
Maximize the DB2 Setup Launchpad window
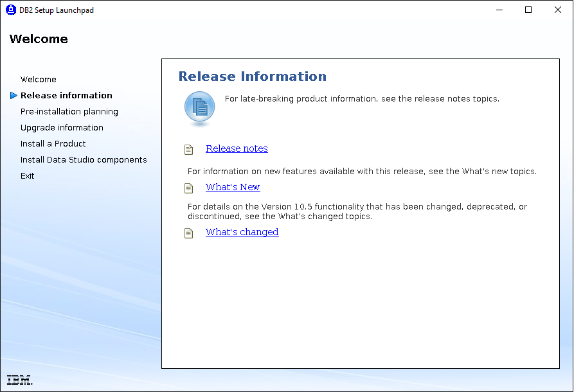click(528, 10)
